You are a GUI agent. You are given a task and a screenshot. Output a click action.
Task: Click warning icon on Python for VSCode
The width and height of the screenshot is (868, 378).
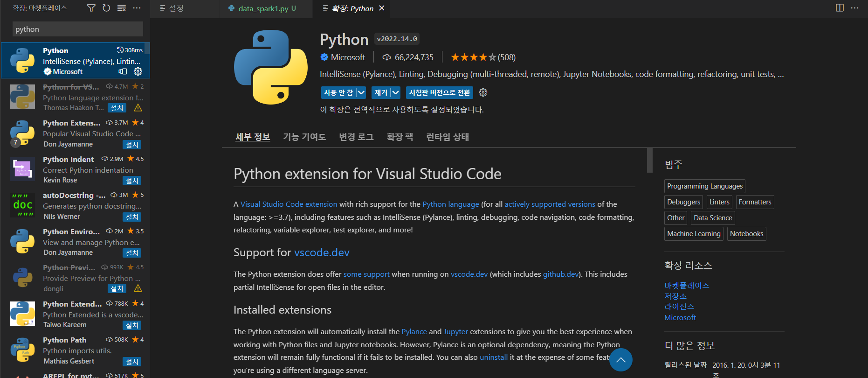138,108
